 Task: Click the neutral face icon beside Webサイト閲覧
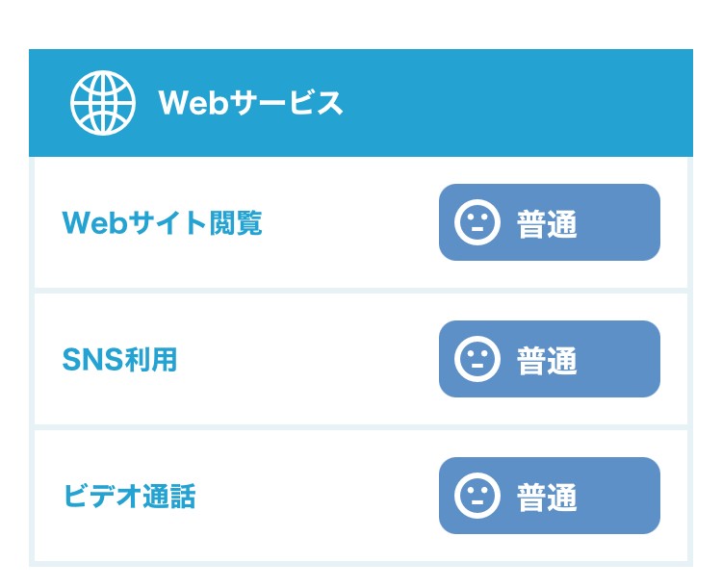coord(477,223)
